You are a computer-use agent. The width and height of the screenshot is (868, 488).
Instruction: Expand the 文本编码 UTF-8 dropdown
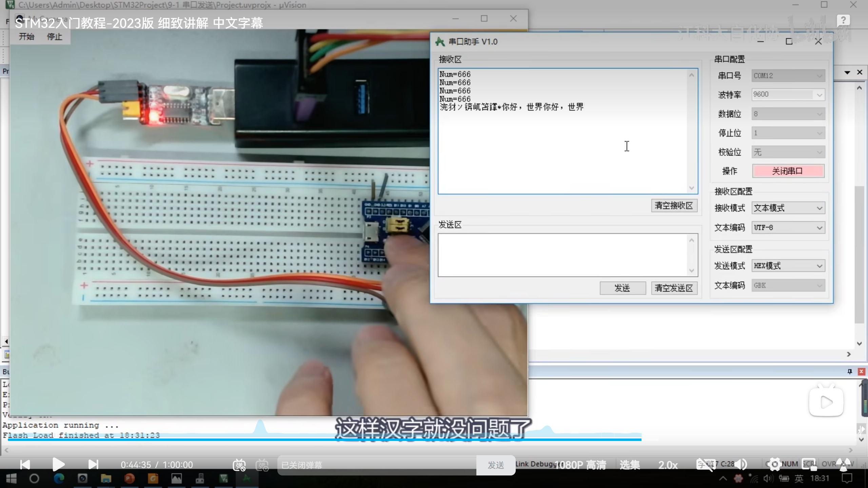788,228
